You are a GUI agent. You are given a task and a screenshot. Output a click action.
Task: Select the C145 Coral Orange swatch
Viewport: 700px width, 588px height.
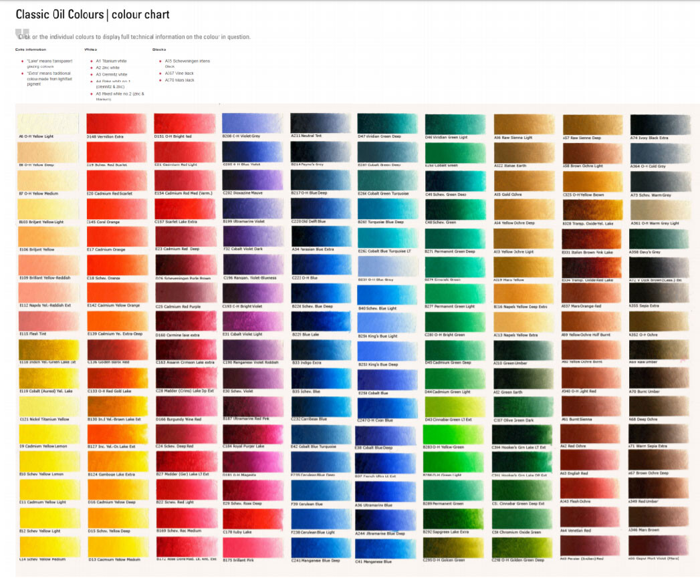pyautogui.click(x=116, y=208)
